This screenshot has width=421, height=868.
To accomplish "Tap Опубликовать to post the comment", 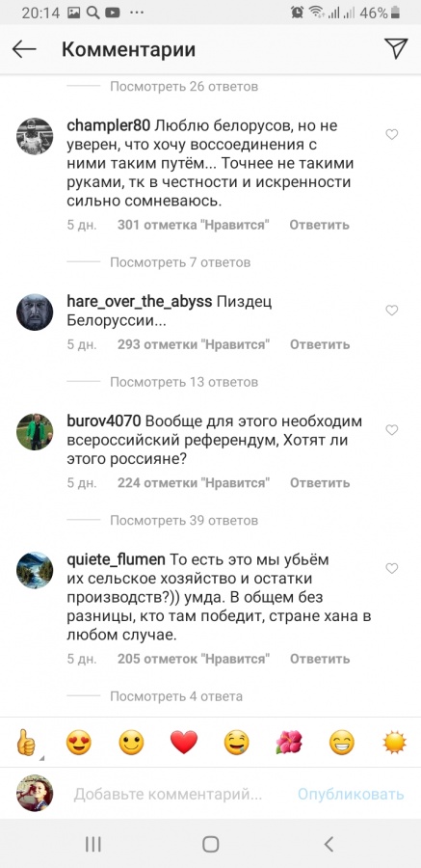I will coord(351,795).
